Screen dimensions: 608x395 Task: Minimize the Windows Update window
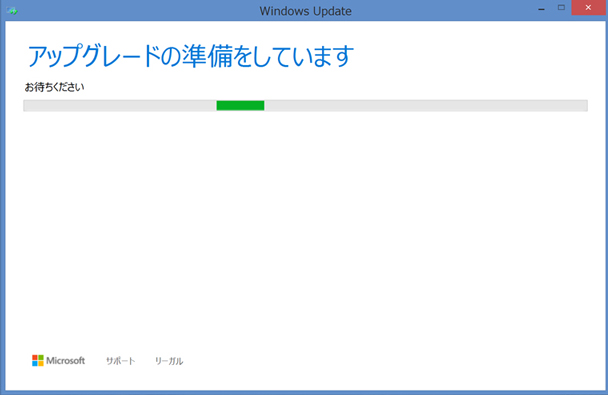(541, 8)
